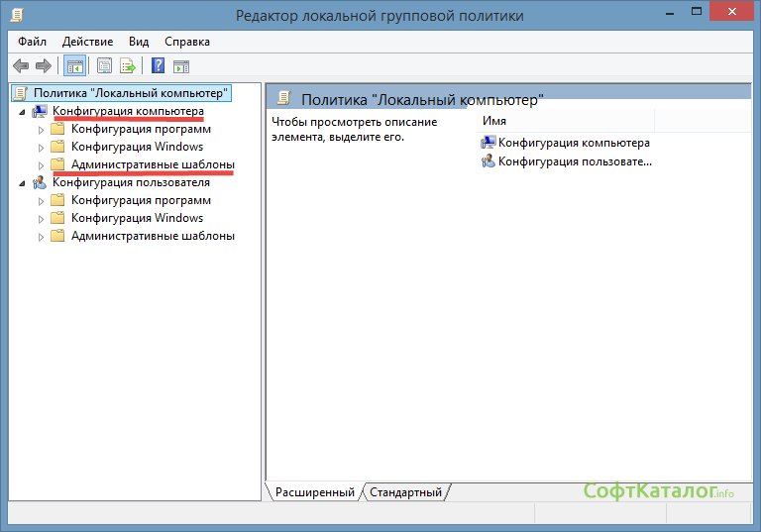Open the Справка menu
The height and width of the screenshot is (532, 761).
(x=186, y=42)
